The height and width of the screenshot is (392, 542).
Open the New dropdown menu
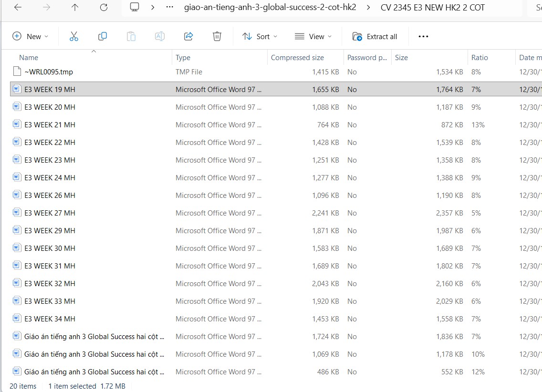30,36
